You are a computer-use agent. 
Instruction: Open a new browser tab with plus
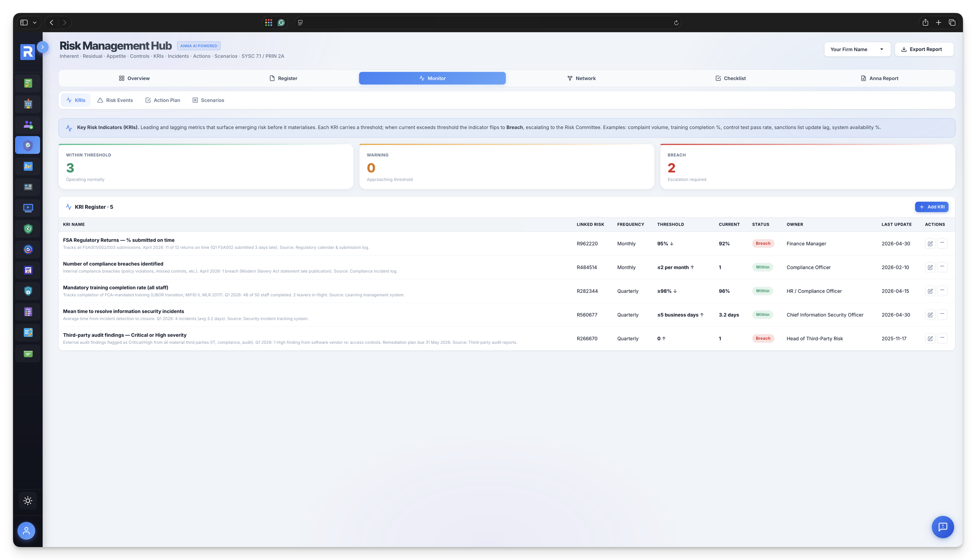tap(939, 23)
